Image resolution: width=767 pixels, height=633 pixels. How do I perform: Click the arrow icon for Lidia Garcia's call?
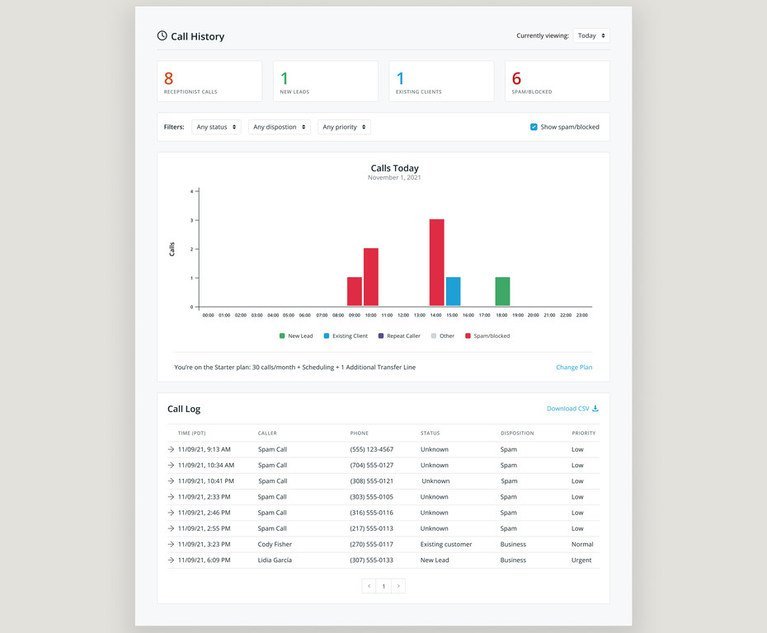point(170,560)
